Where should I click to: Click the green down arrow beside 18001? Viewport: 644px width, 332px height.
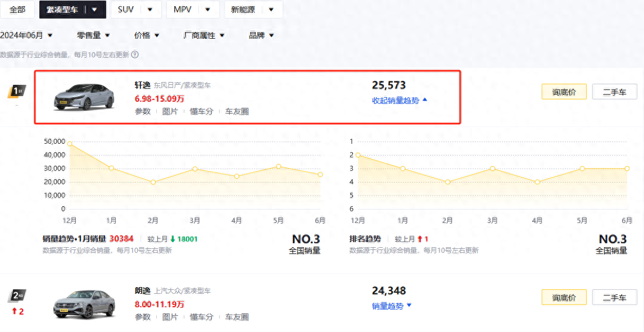tap(173, 239)
